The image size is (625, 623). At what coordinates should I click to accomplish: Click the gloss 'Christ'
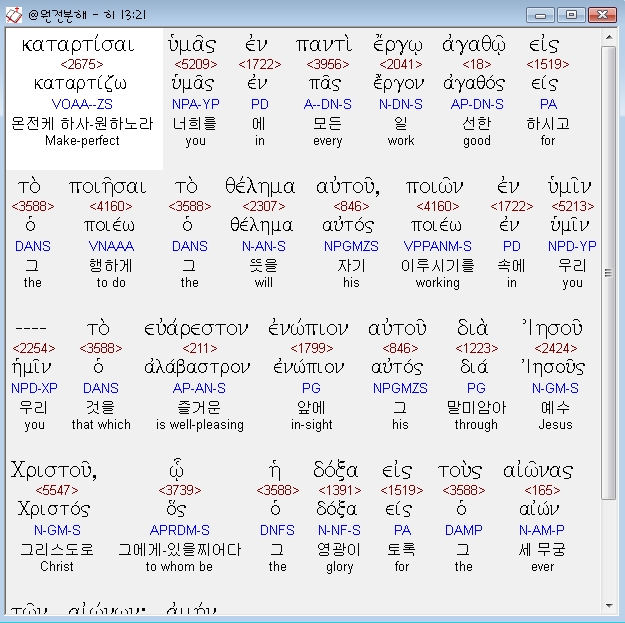coord(57,566)
